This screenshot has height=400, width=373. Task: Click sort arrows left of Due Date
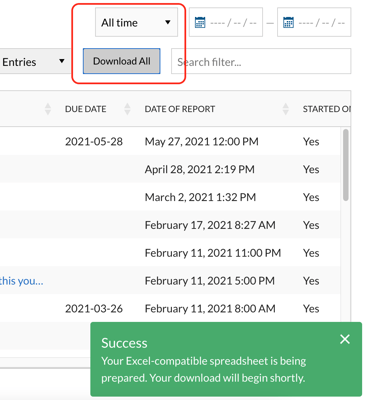click(x=48, y=109)
